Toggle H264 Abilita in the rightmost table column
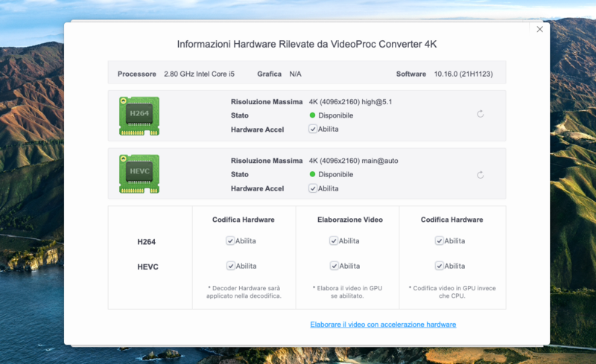 [x=440, y=240]
